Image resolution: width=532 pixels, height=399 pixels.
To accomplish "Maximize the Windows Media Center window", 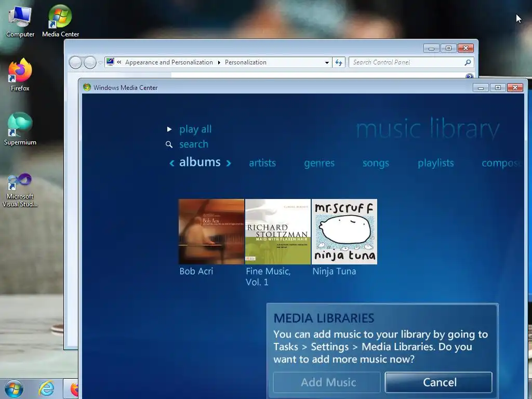I will click(x=498, y=87).
